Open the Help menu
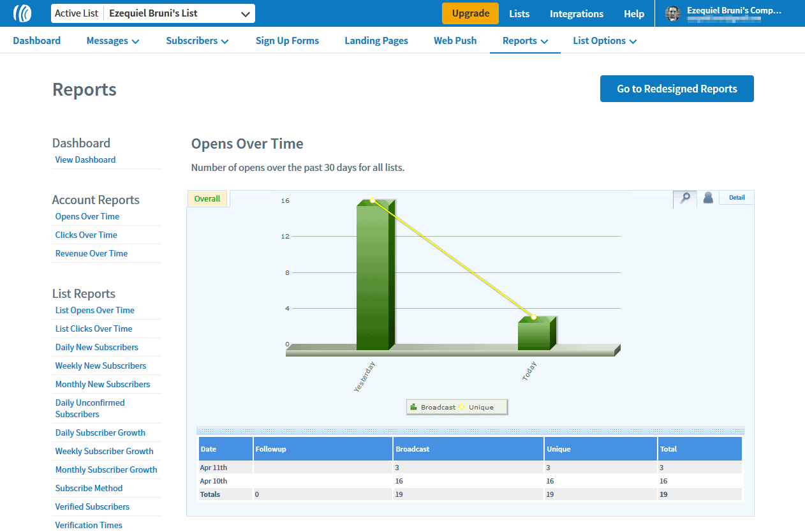Image resolution: width=805 pixels, height=532 pixels. click(633, 13)
